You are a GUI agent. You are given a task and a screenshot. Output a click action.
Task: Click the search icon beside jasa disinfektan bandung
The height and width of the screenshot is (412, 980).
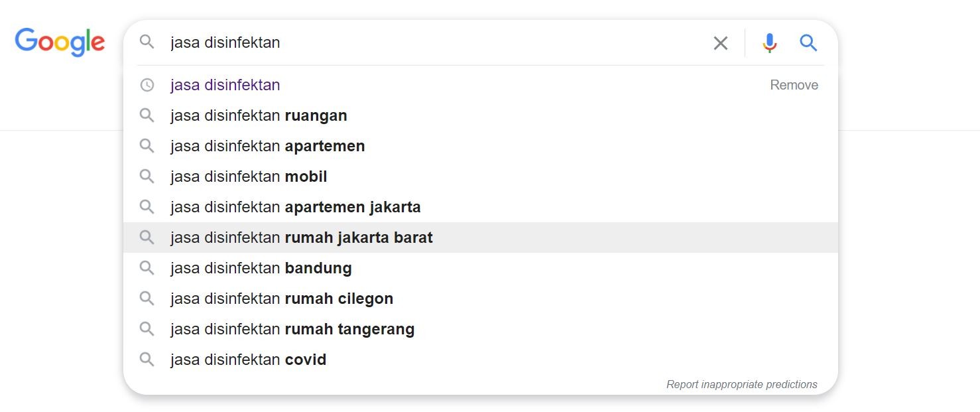[x=147, y=268]
